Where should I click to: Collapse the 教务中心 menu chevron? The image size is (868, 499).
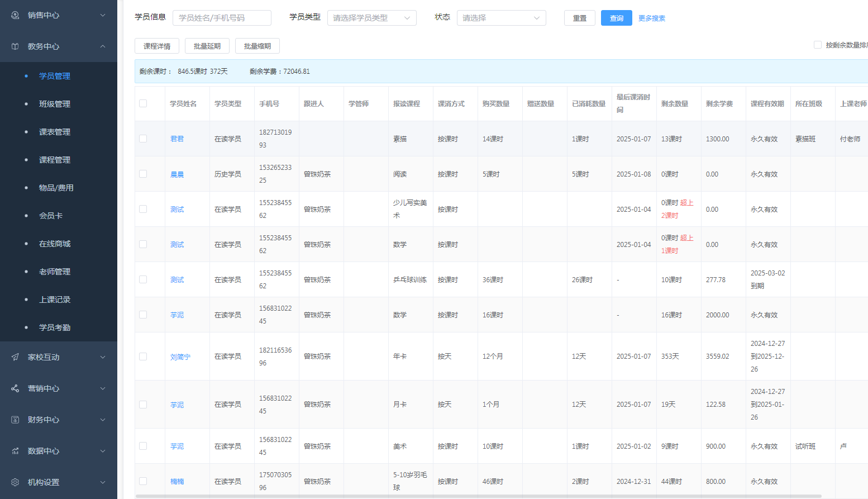103,46
